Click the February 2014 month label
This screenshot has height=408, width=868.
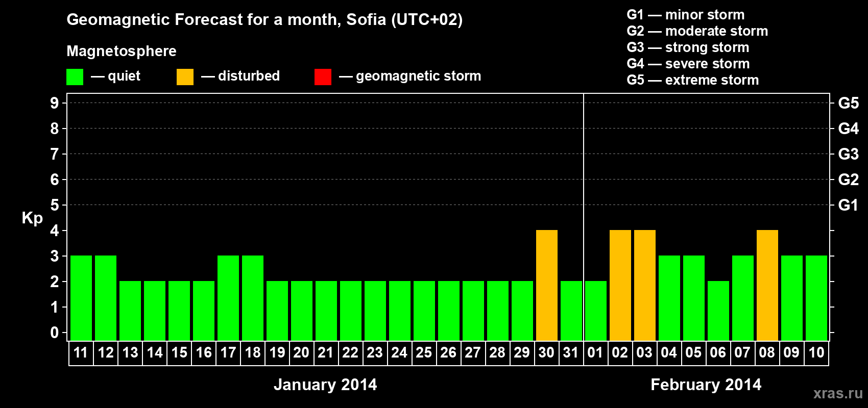[x=706, y=385]
